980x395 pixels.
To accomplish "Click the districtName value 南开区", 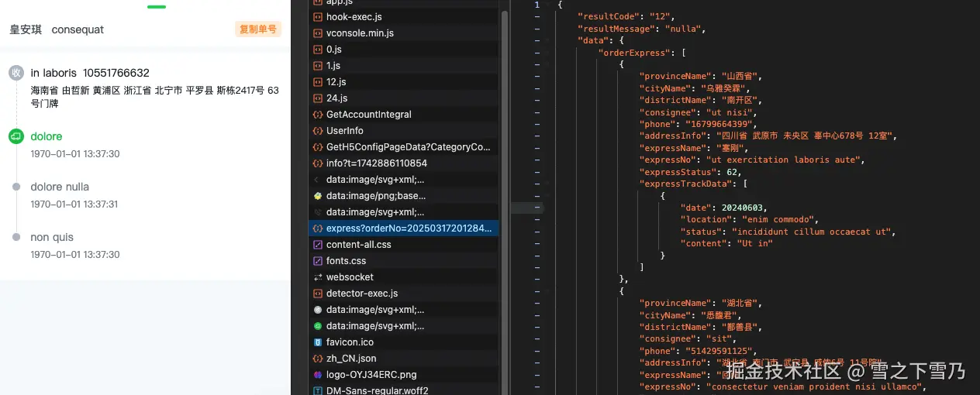I will [x=740, y=100].
